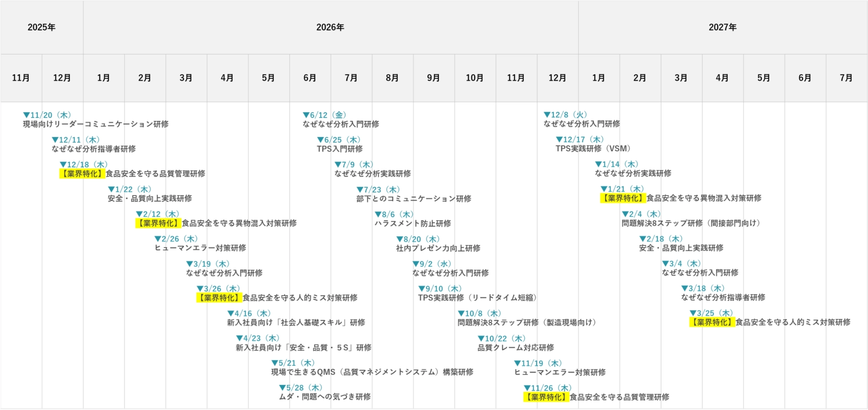868x410 pixels.
Task: Open 社内プレゼン力向上研修 entry
Action: click(x=438, y=248)
